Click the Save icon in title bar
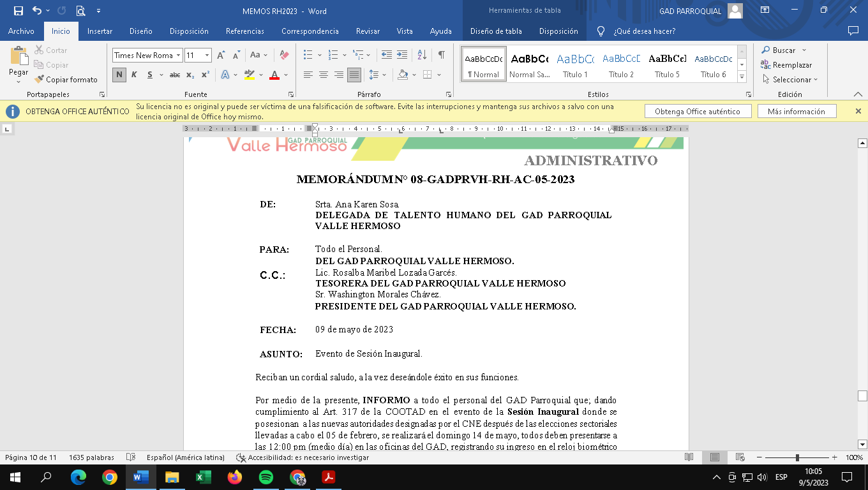 click(18, 11)
